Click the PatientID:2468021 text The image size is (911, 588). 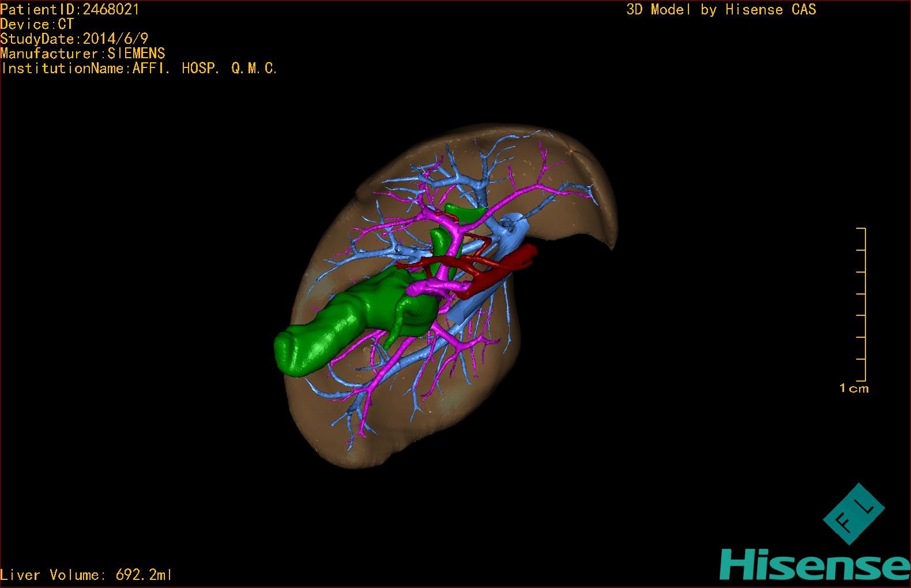(x=70, y=9)
